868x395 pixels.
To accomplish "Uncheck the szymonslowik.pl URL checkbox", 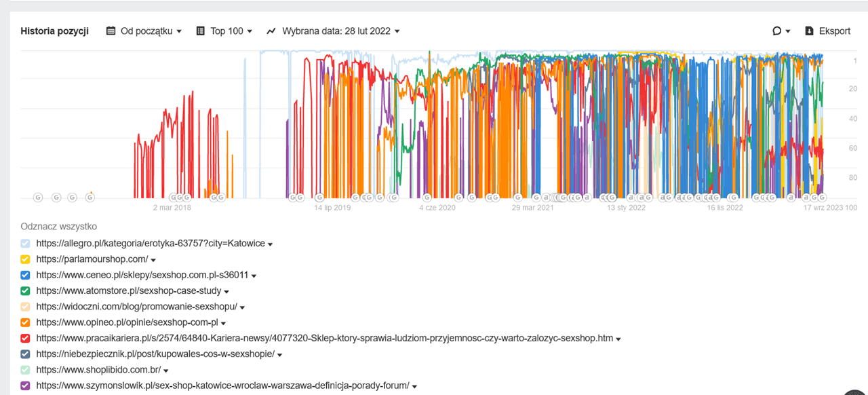I will click(26, 385).
